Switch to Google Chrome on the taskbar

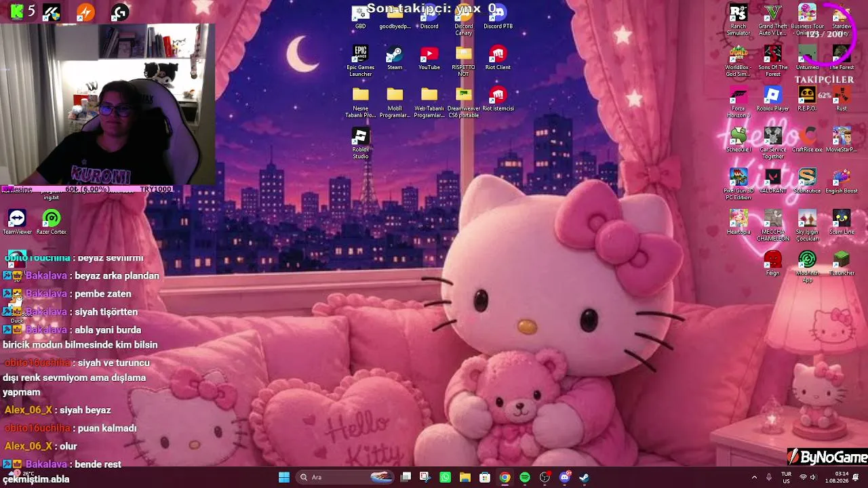(505, 477)
